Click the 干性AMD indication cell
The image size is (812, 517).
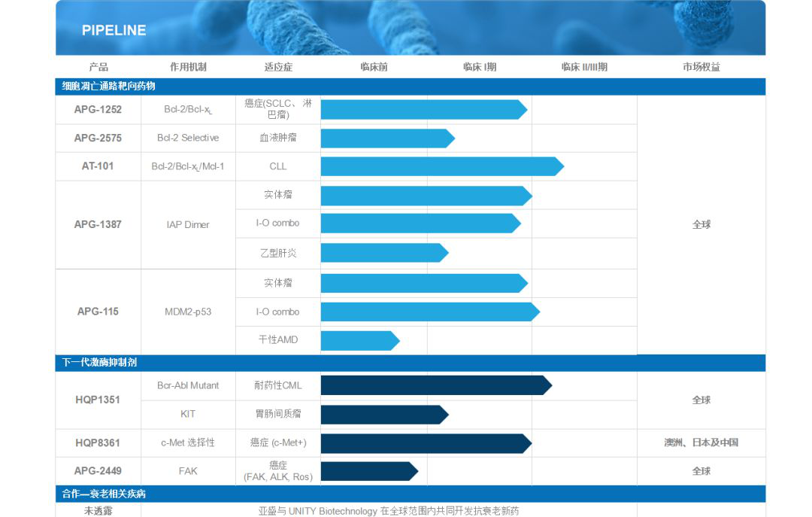(278, 339)
